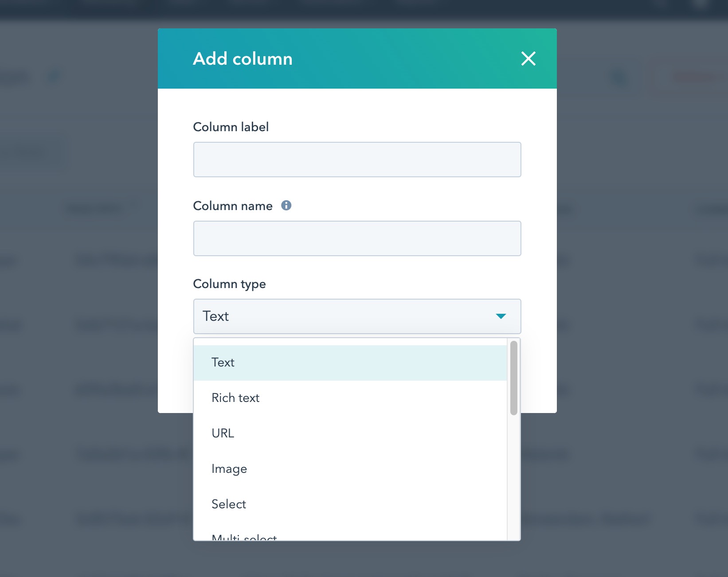Close the Add column dialog
The height and width of the screenshot is (577, 728).
(x=528, y=58)
